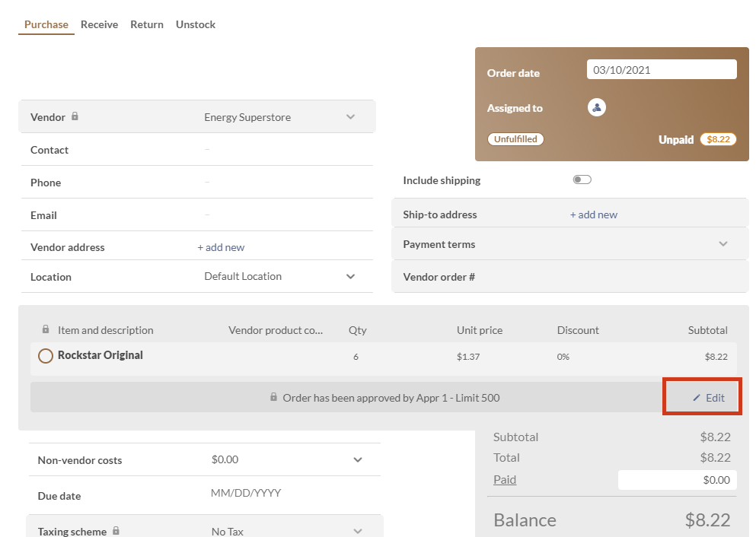
Task: Open the Vendor dropdown chevron
Action: click(x=350, y=117)
